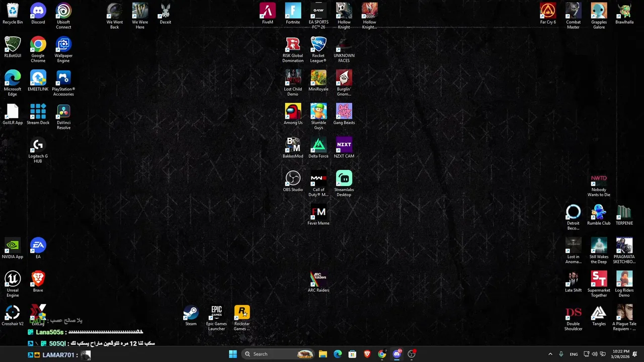This screenshot has width=644, height=362.
Task: Click the UNKNOWN FACES game icon
Action: pyautogui.click(x=344, y=50)
